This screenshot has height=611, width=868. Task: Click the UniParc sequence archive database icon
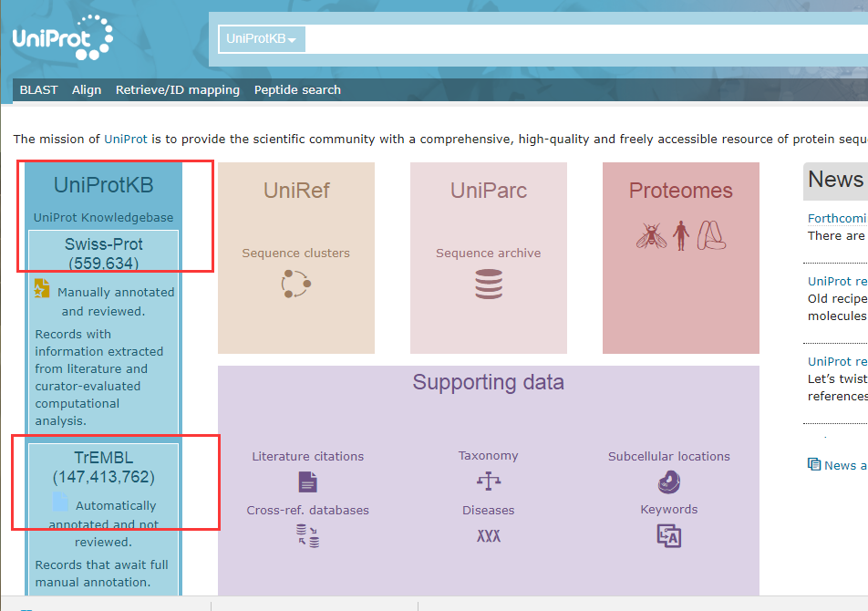coord(489,284)
